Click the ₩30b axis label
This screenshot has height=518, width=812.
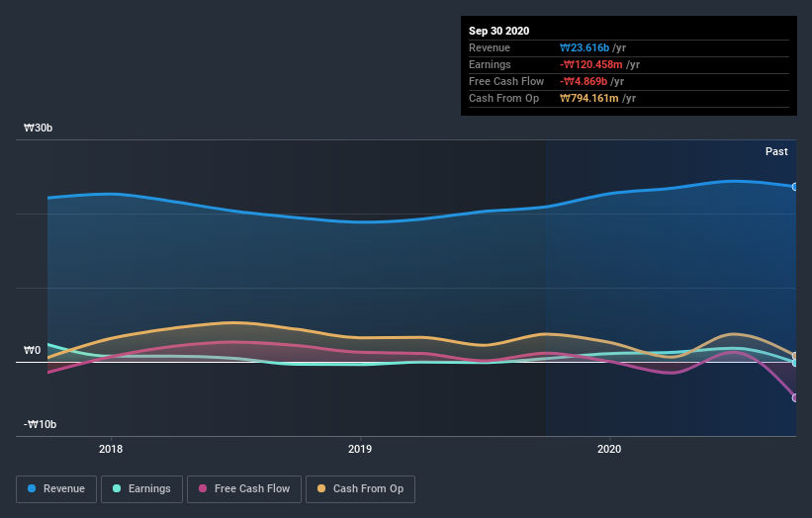(x=38, y=128)
